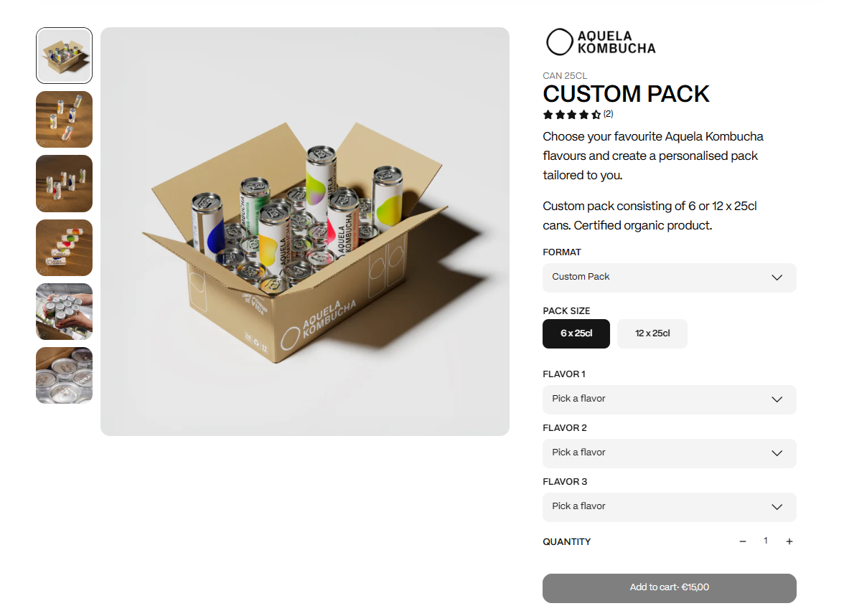View the fourth thumbnail of stacked cans
The image size is (849, 616).
pos(64,247)
